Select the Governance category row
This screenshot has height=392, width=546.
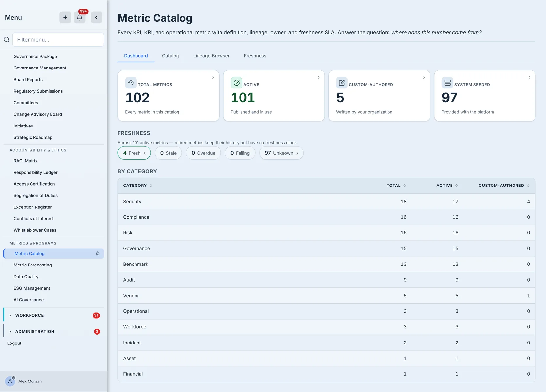326,248
